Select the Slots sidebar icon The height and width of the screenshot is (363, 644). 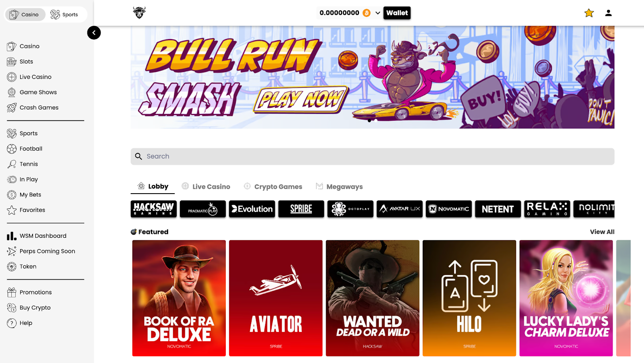[x=12, y=62]
